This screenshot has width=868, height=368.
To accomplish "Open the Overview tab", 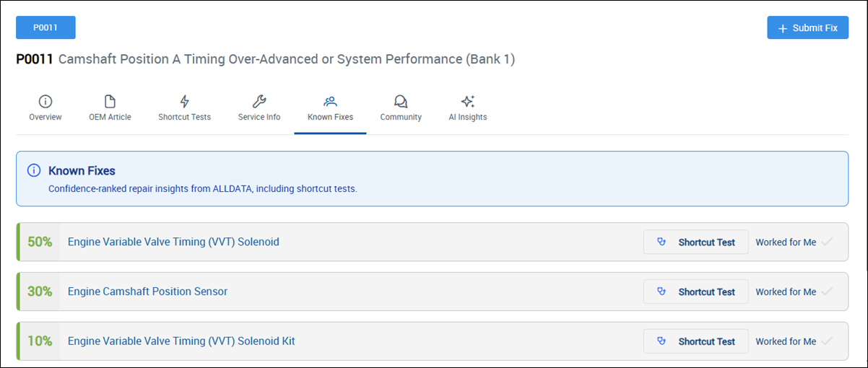I will [x=45, y=109].
